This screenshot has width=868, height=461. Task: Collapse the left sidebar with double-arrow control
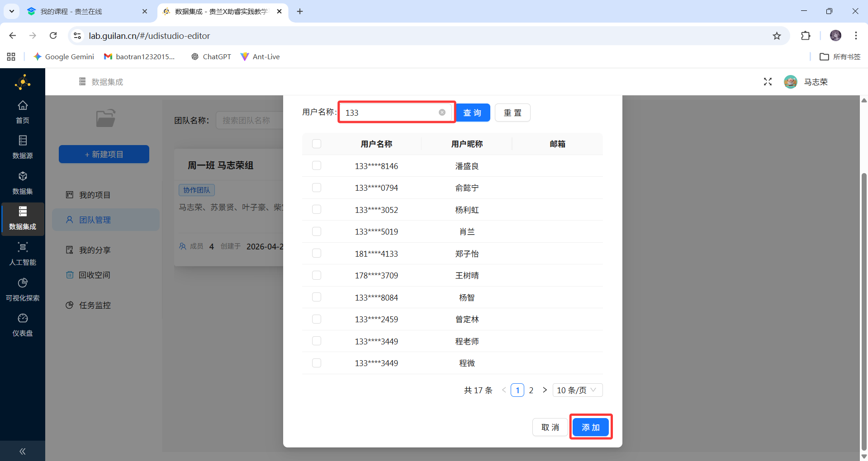click(22, 451)
